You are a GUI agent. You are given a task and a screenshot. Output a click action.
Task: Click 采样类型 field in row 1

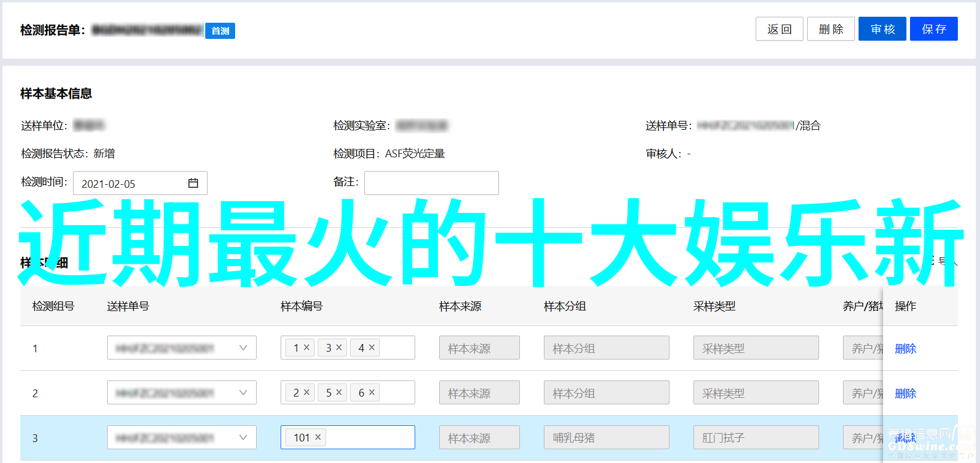756,348
